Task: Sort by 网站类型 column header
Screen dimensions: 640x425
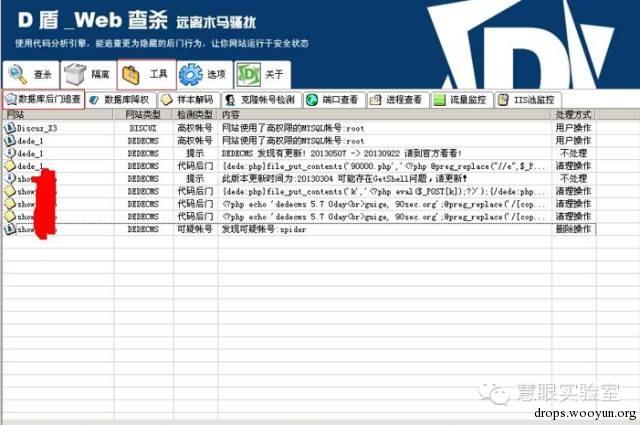Action: (x=143, y=115)
